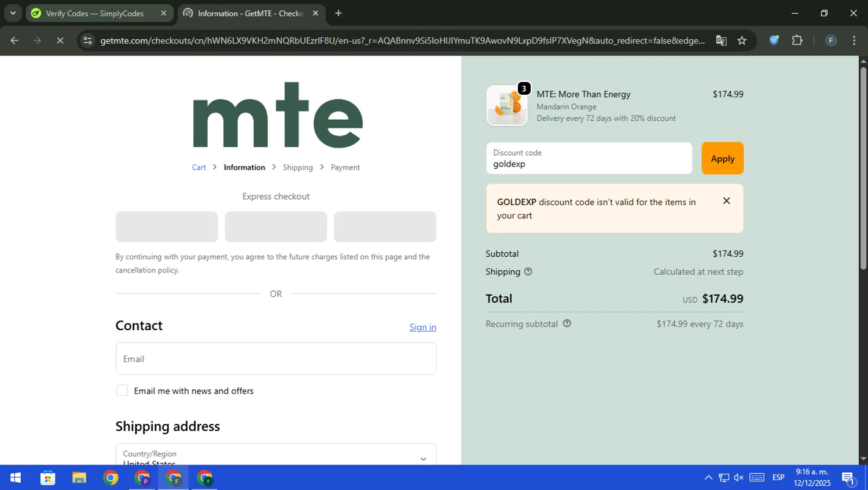Click the Mandarin Orange variant text
This screenshot has width=868, height=490.
[566, 106]
